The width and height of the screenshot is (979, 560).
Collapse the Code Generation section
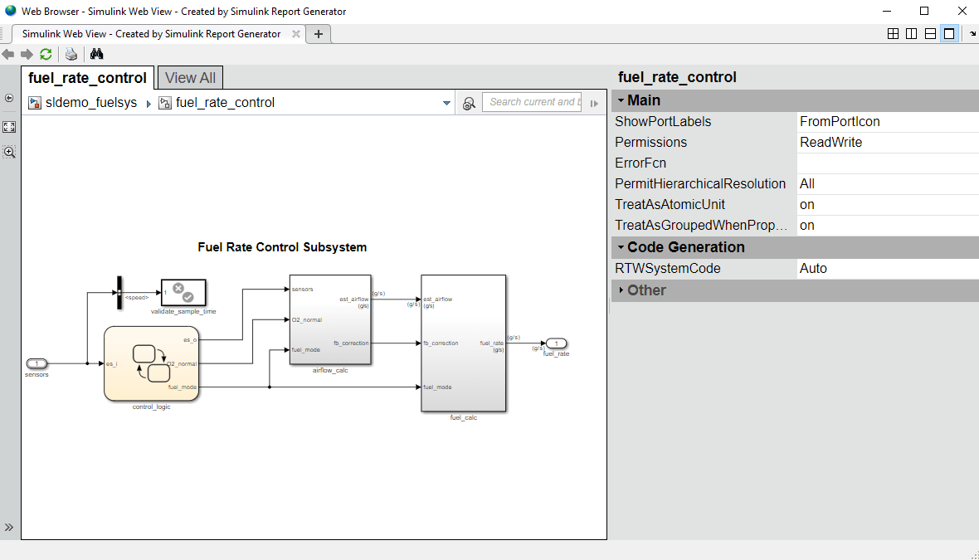pos(621,247)
